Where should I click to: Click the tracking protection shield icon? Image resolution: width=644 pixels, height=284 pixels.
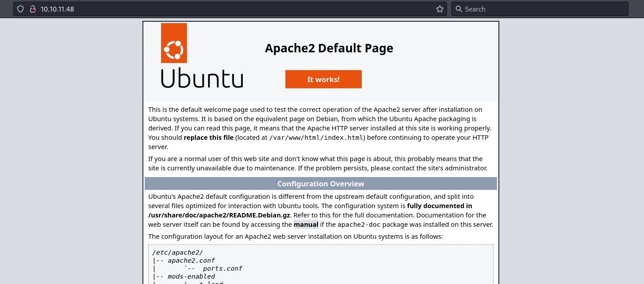coord(20,9)
